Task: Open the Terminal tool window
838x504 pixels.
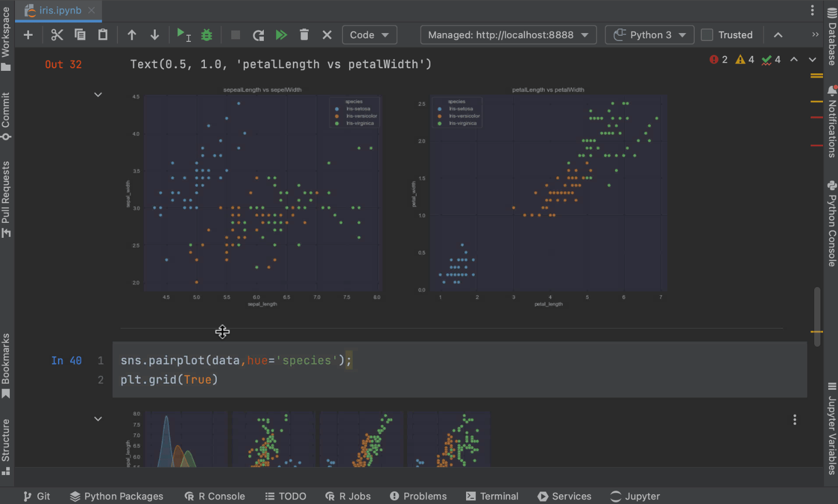Action: point(492,496)
